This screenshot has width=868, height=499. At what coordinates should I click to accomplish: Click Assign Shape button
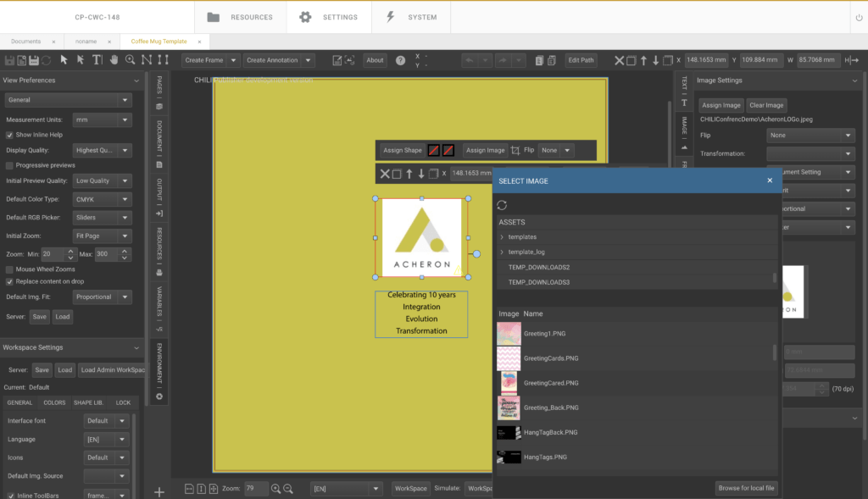(x=403, y=150)
